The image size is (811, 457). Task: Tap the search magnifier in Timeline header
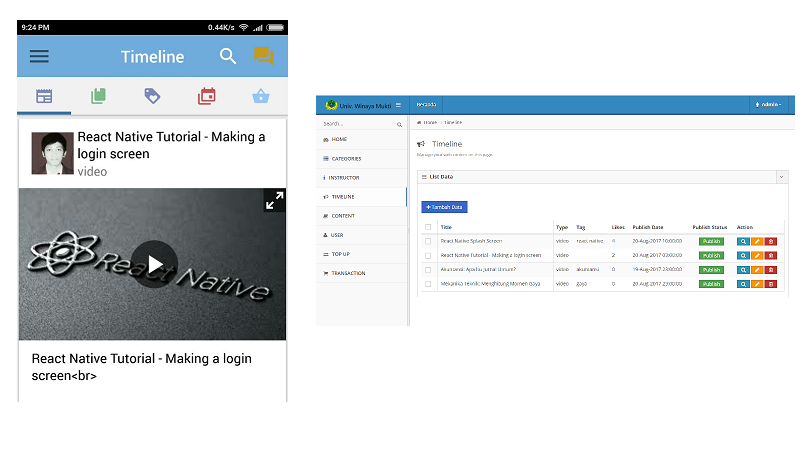tap(228, 57)
